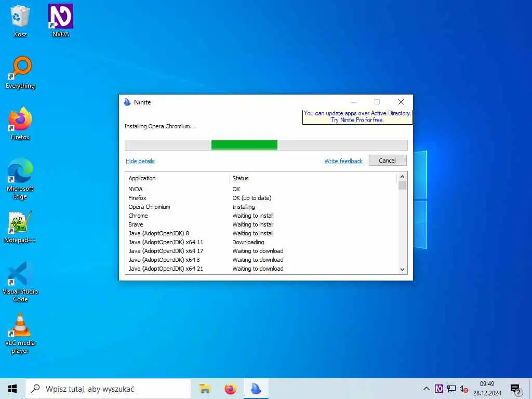The height and width of the screenshot is (399, 532).
Task: Select the Microsoft Edge desktop shortcut
Action: (x=20, y=179)
